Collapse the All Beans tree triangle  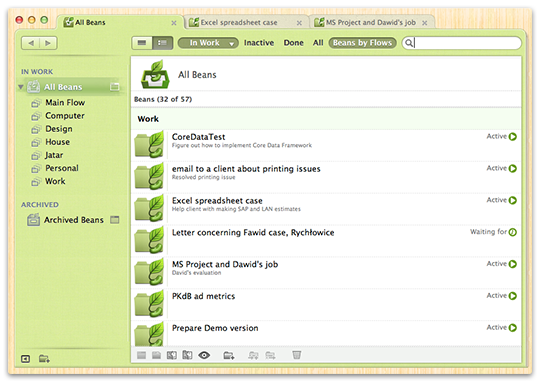click(21, 87)
